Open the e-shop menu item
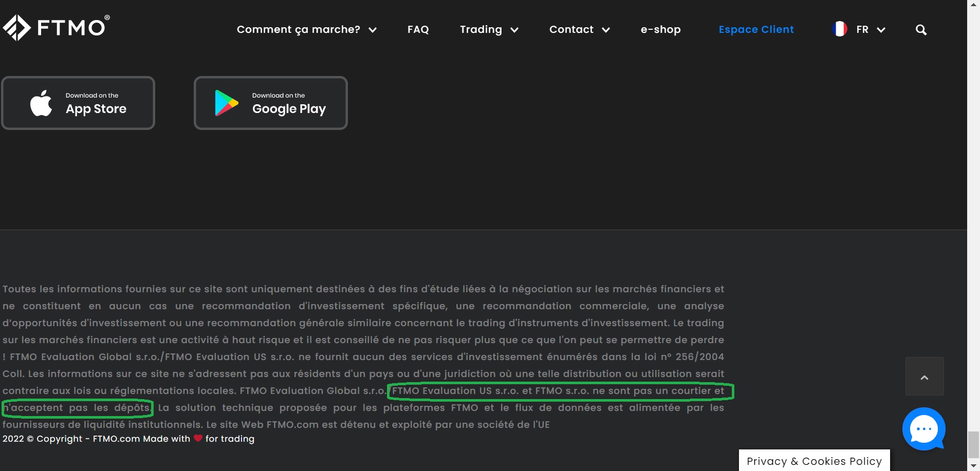The height and width of the screenshot is (471, 980). click(x=660, y=30)
